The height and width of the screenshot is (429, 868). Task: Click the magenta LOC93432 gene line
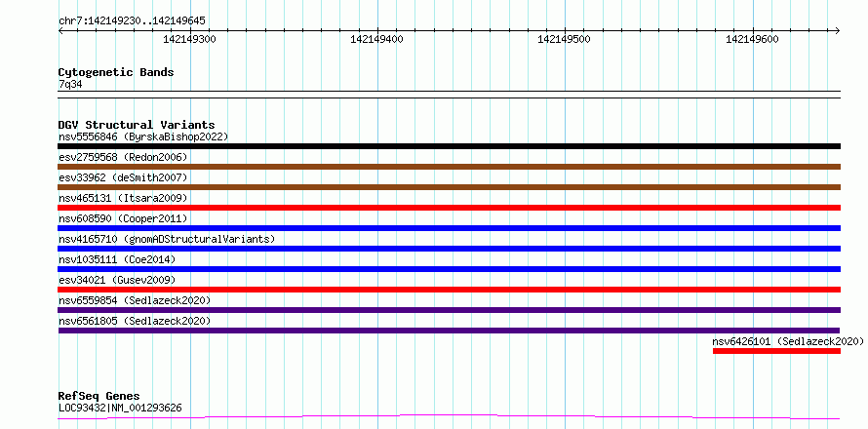point(449,417)
